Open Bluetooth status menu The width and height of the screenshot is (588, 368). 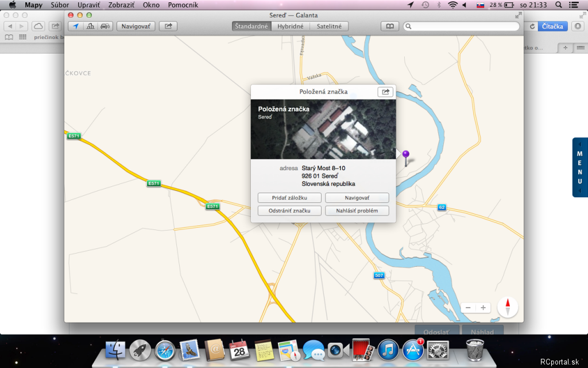click(x=439, y=5)
